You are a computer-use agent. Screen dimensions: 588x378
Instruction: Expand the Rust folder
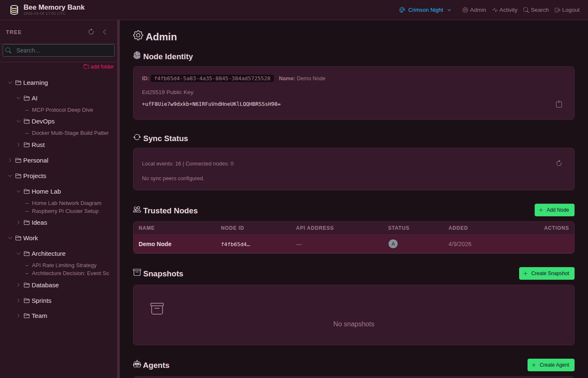pyautogui.click(x=18, y=145)
